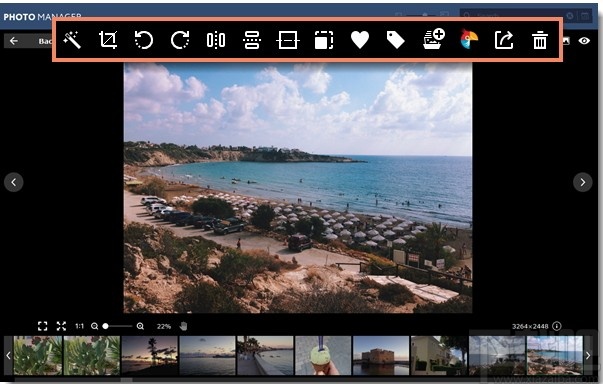
Task: Show the previous photo in viewer
Action: tap(14, 182)
